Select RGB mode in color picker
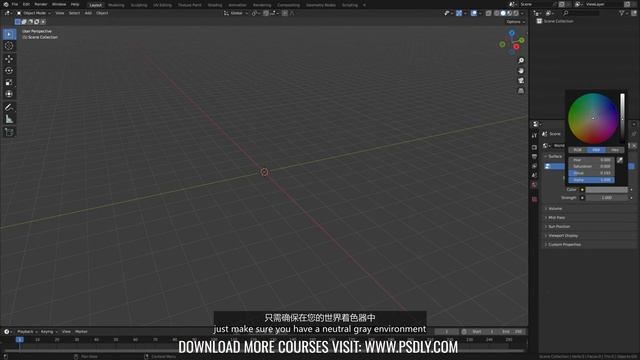Image resolution: width=640 pixels, height=360 pixels. (x=578, y=150)
